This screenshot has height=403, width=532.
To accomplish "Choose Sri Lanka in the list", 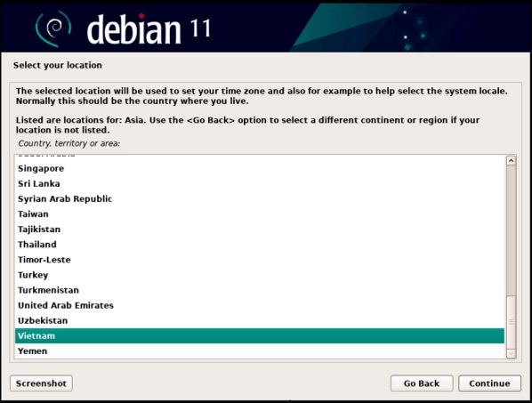I will pyautogui.click(x=260, y=183).
